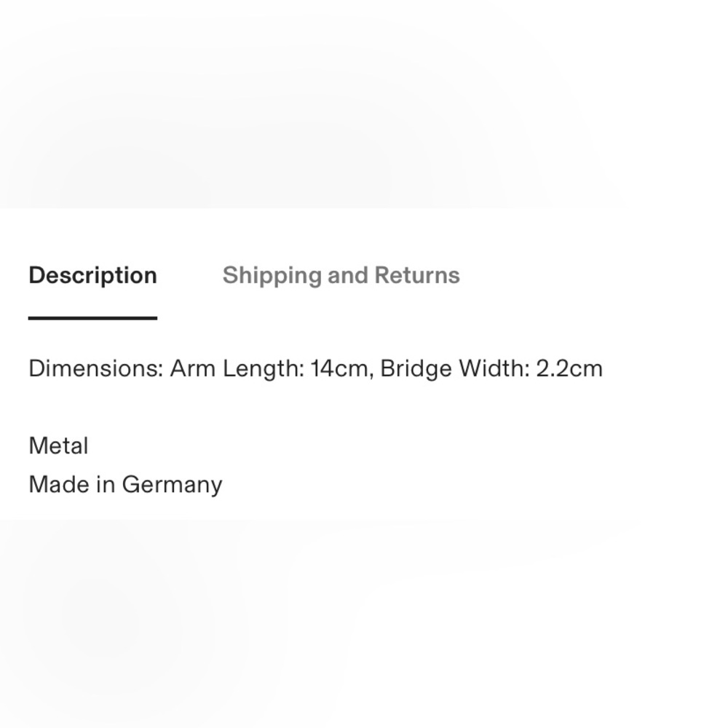Click the Dimensions text line

316,369
